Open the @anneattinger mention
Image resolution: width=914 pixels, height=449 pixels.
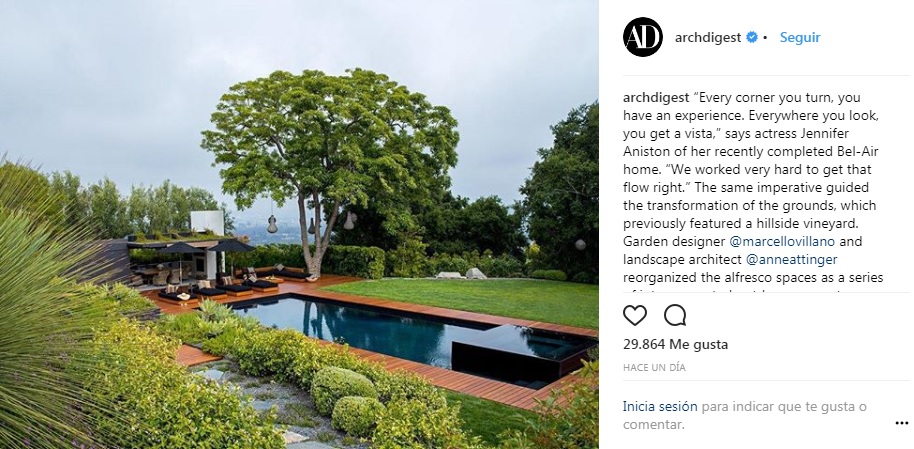tap(786, 259)
